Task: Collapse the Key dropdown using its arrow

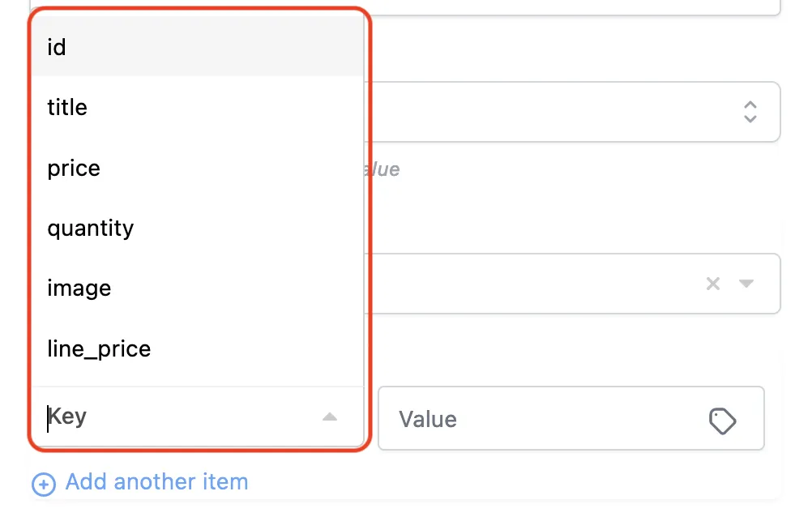Action: (x=329, y=417)
